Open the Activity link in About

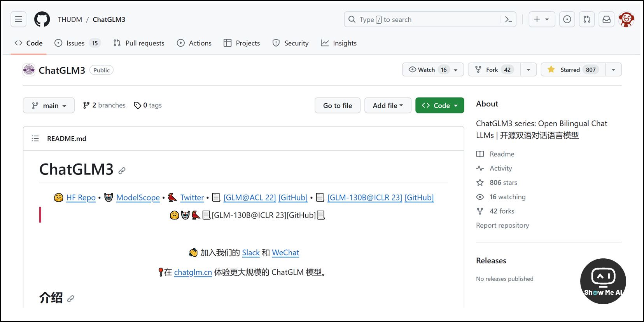point(500,168)
